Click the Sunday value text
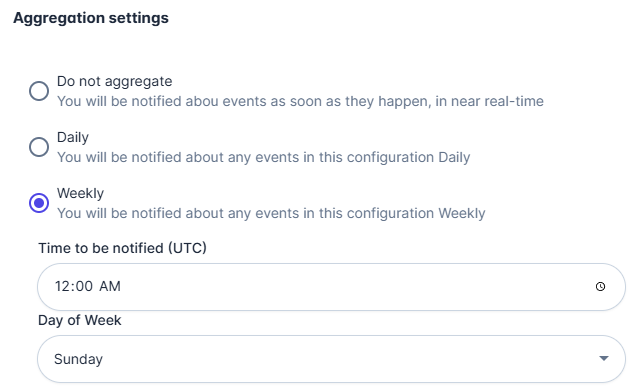This screenshot has width=634, height=391. click(x=78, y=359)
